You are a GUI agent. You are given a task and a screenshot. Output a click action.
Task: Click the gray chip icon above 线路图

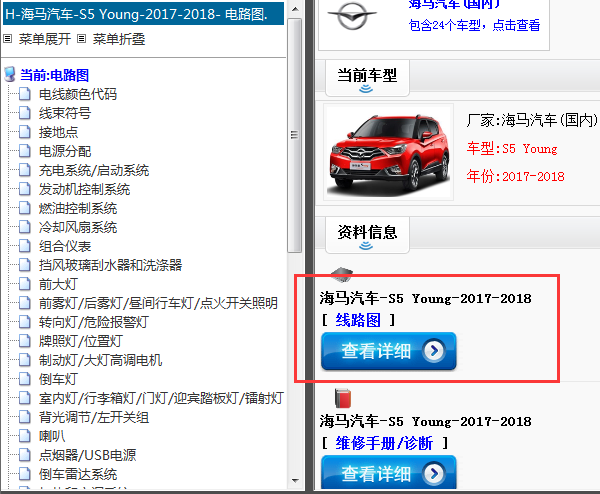coord(341,274)
